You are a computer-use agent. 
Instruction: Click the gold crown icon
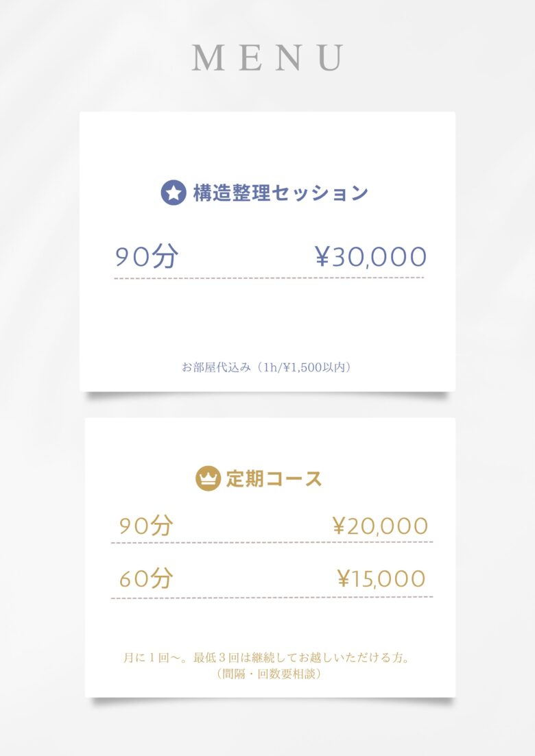[x=207, y=478]
